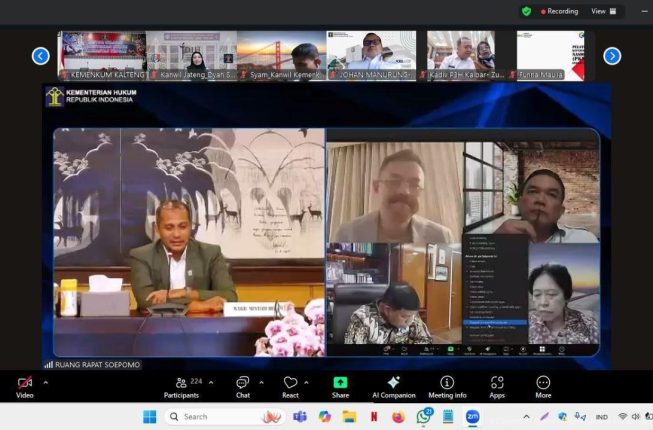Check the green encryption shield icon
The height and width of the screenshot is (430, 653).
point(526,11)
